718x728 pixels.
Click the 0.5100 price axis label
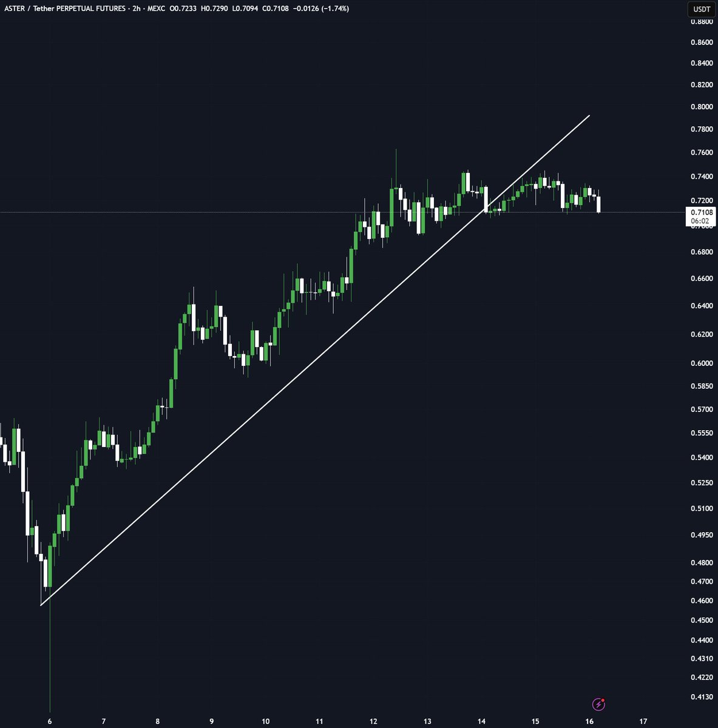click(x=702, y=508)
